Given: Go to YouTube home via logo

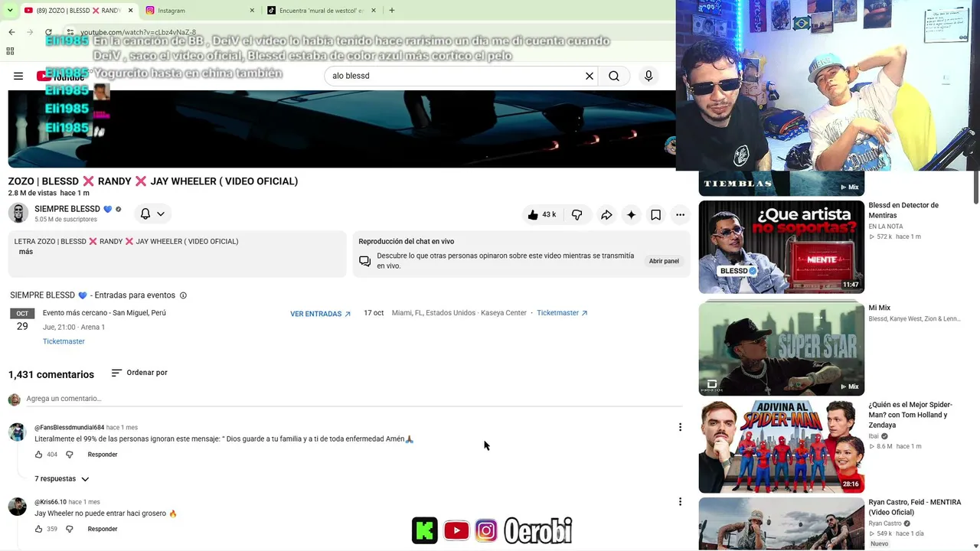Looking at the screenshot, I should point(61,76).
